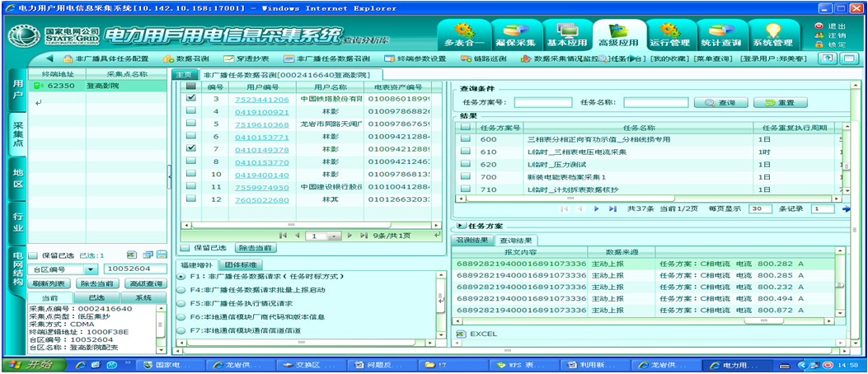
Task: Select the F4 批量上报启动 radio option
Action: tap(181, 290)
